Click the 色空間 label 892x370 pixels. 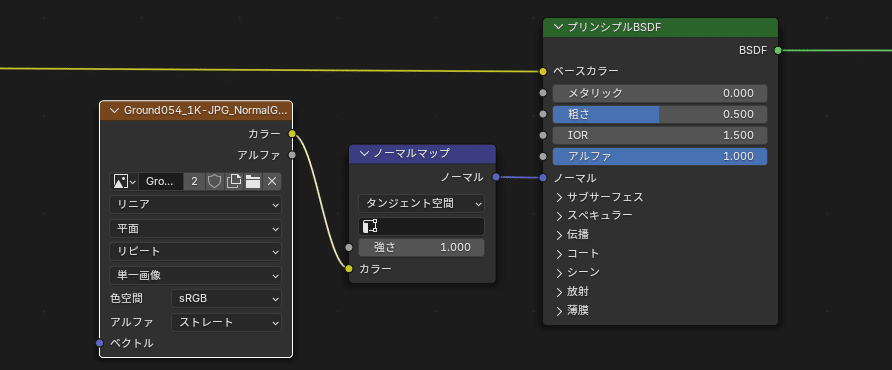point(126,298)
